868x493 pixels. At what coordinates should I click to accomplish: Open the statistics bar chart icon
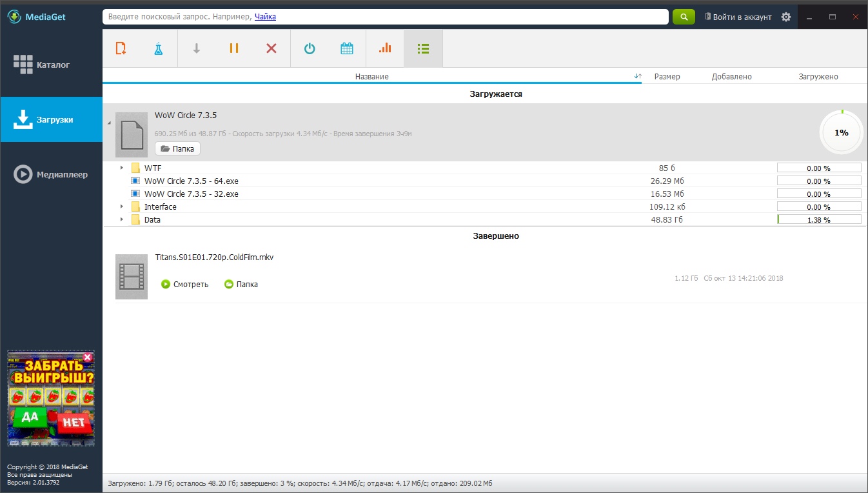(x=385, y=48)
